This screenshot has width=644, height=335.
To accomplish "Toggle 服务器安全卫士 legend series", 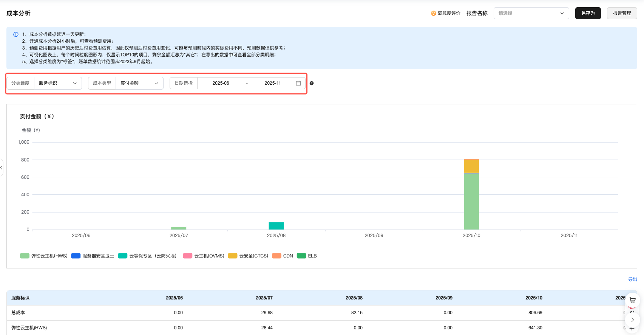I will [x=93, y=256].
